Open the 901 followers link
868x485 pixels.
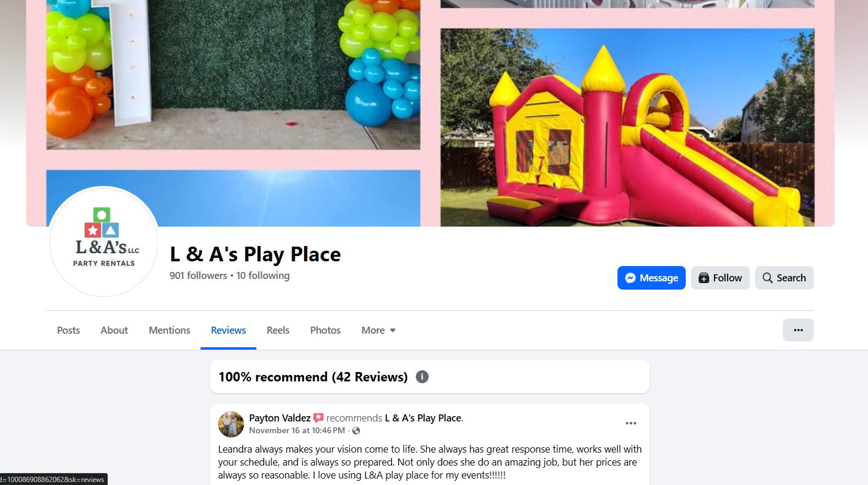point(198,275)
